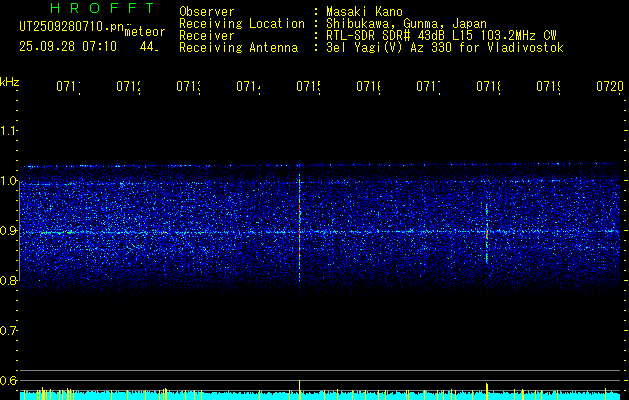Click the 25.09.28 07:10 date stamp
The width and height of the screenshot is (629, 400).
(x=68, y=47)
